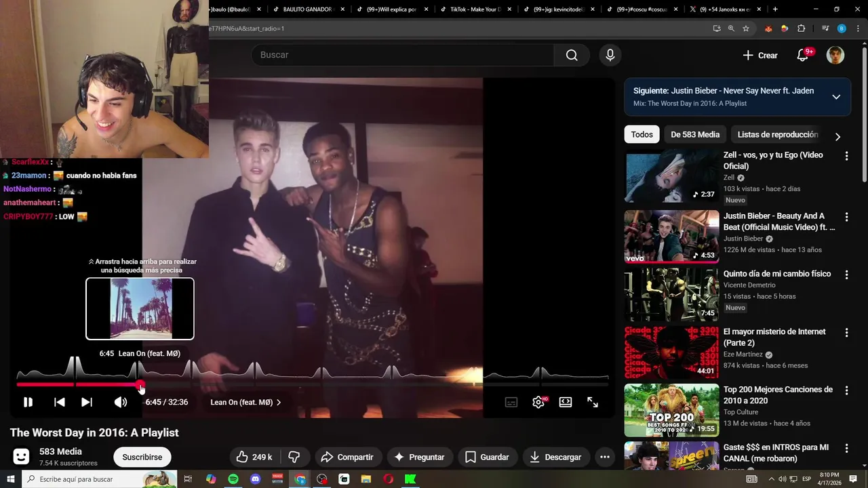Open the YouTube account avatar menu

pos(835,56)
